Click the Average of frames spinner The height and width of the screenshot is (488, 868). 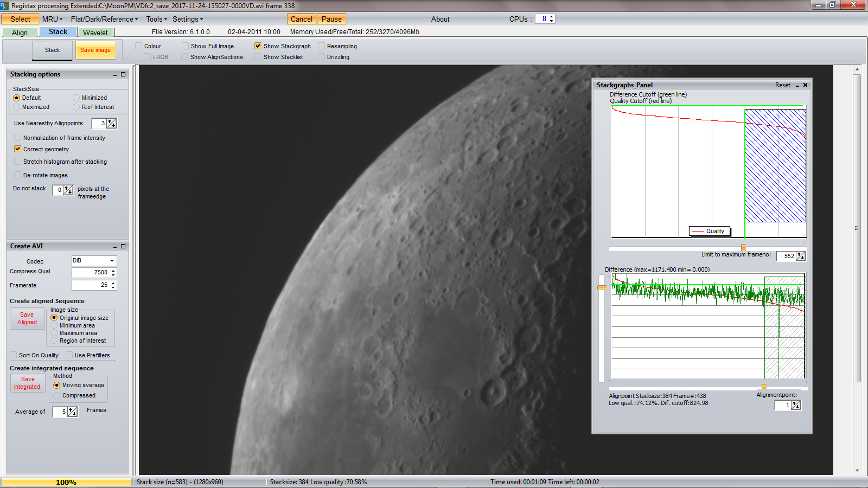click(x=72, y=412)
